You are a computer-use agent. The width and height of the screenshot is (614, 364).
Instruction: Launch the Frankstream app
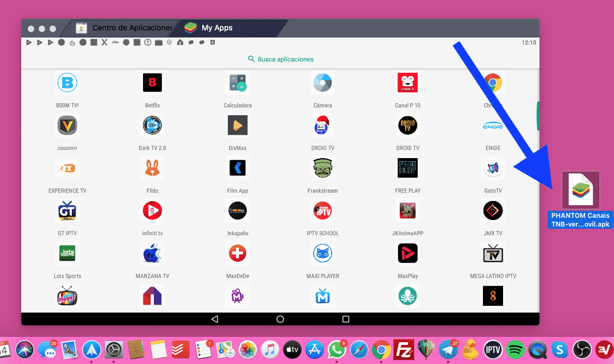pyautogui.click(x=322, y=168)
